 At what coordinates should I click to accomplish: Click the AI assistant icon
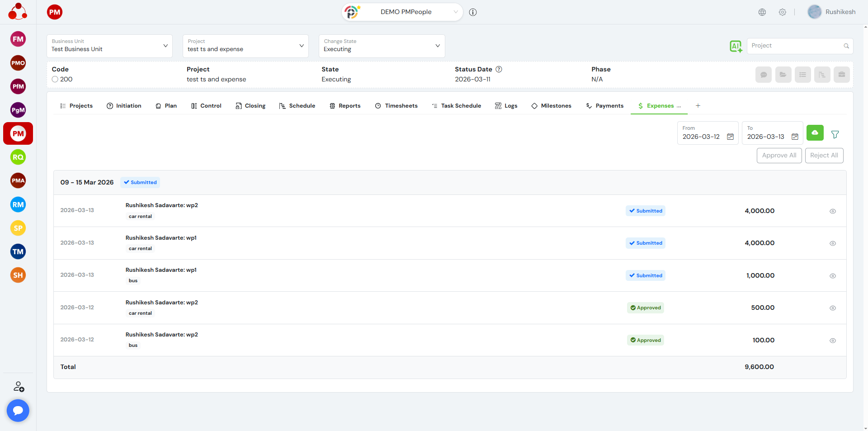point(736,46)
